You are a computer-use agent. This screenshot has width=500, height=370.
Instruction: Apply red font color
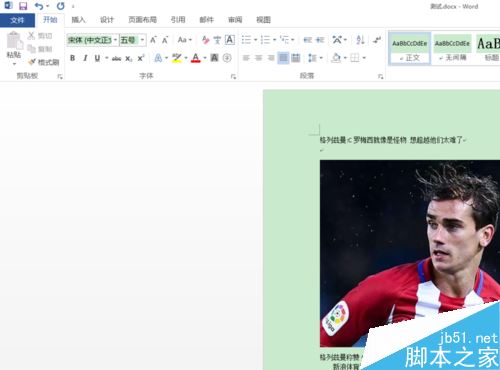[x=196, y=58]
